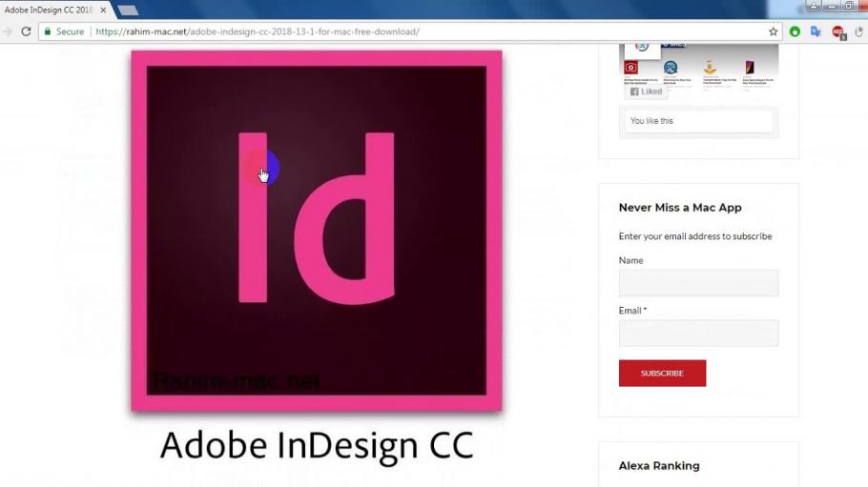Reload the page with the refresh icon
The width and height of the screenshot is (868, 487).
(26, 31)
